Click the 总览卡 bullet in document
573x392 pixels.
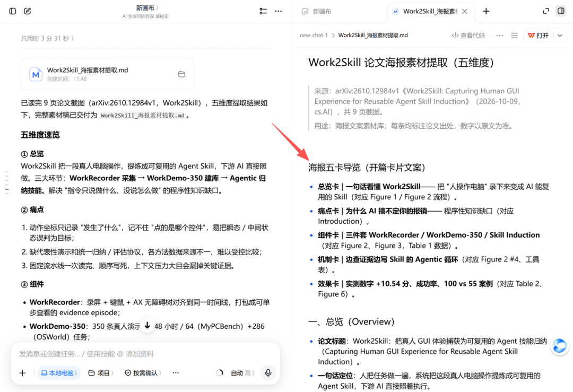point(433,192)
